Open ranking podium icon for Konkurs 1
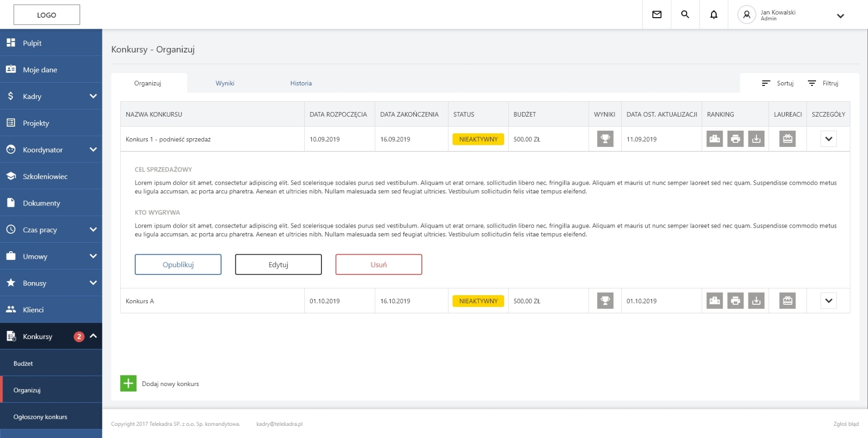This screenshot has height=438, width=868. click(x=715, y=139)
